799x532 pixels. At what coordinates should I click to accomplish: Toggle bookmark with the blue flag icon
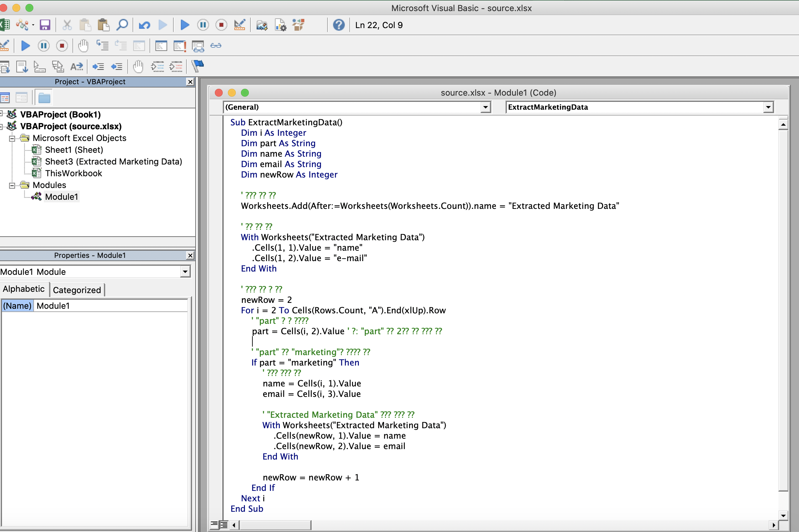click(198, 66)
